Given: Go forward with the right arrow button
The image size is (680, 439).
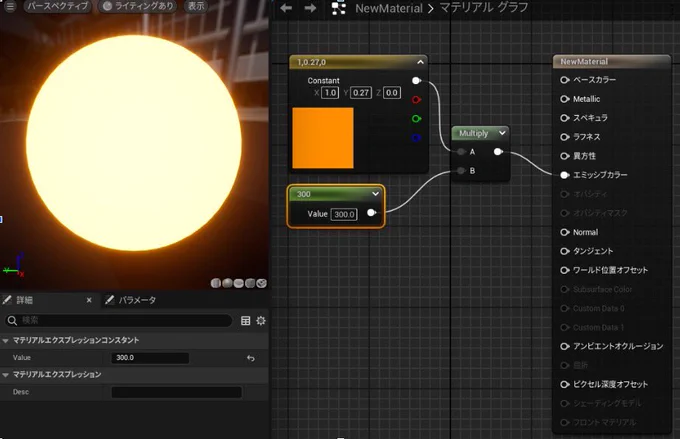Looking at the screenshot, I should [x=310, y=8].
